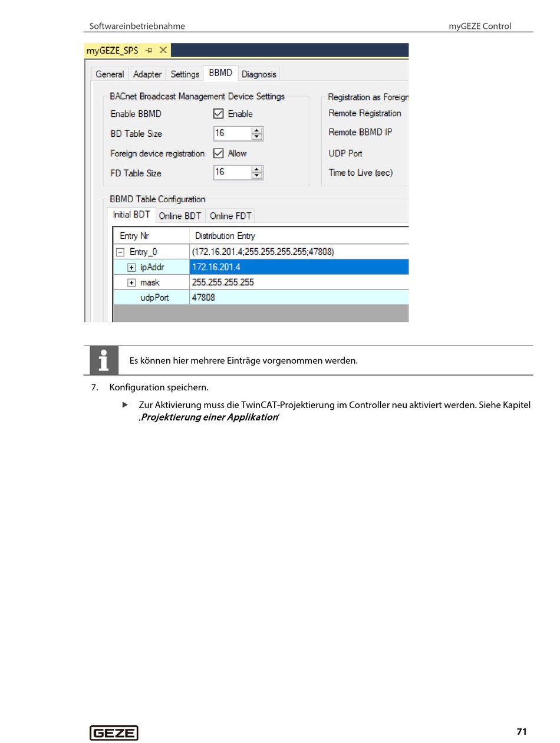Click the BD Table Size label
Viewport: 560px width, 743px height.
click(136, 134)
